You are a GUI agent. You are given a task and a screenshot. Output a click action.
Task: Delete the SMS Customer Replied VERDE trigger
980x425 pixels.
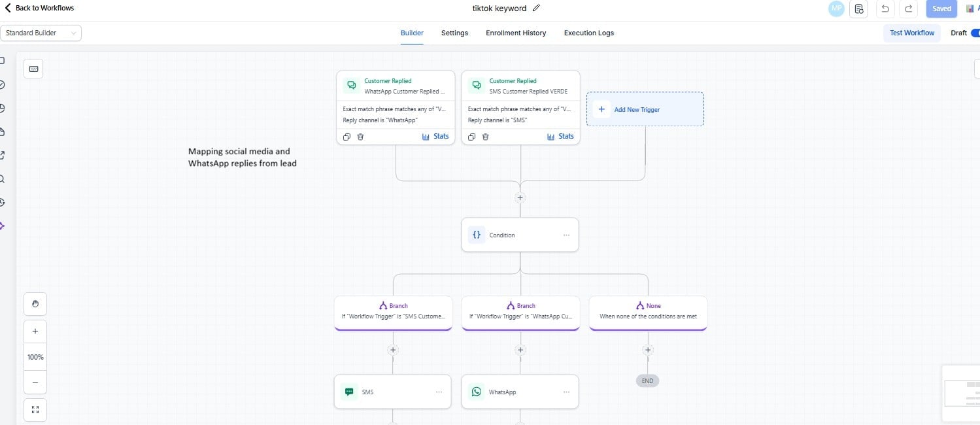(485, 137)
